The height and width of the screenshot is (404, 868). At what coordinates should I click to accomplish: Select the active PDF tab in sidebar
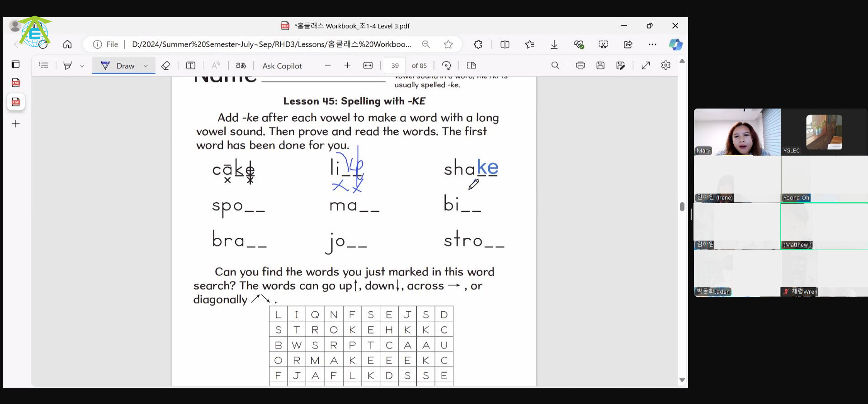[16, 102]
